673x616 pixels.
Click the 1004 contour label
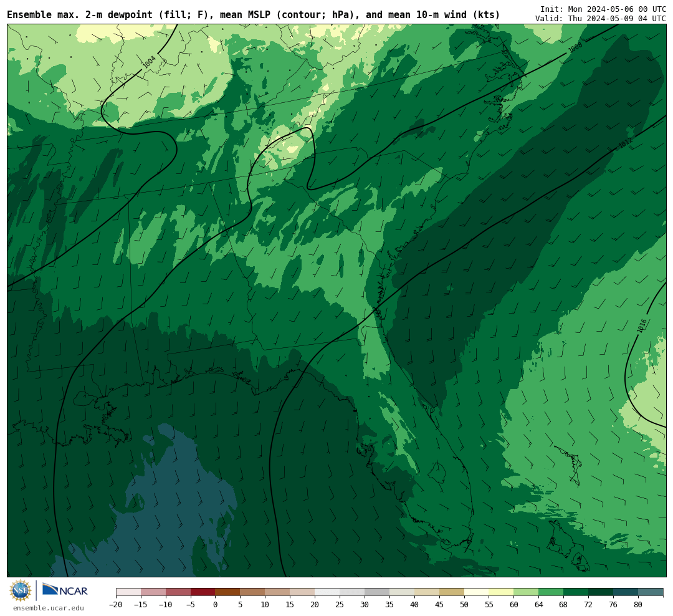pyautogui.click(x=149, y=62)
